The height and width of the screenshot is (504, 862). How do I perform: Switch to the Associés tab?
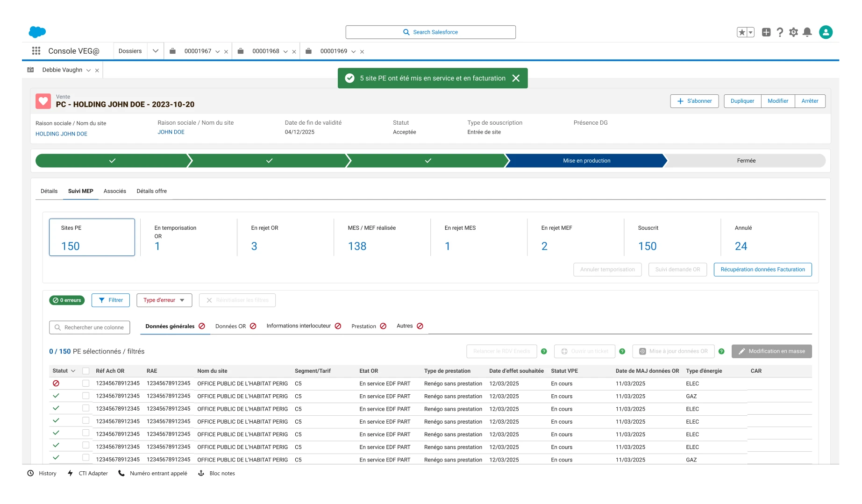[115, 191]
